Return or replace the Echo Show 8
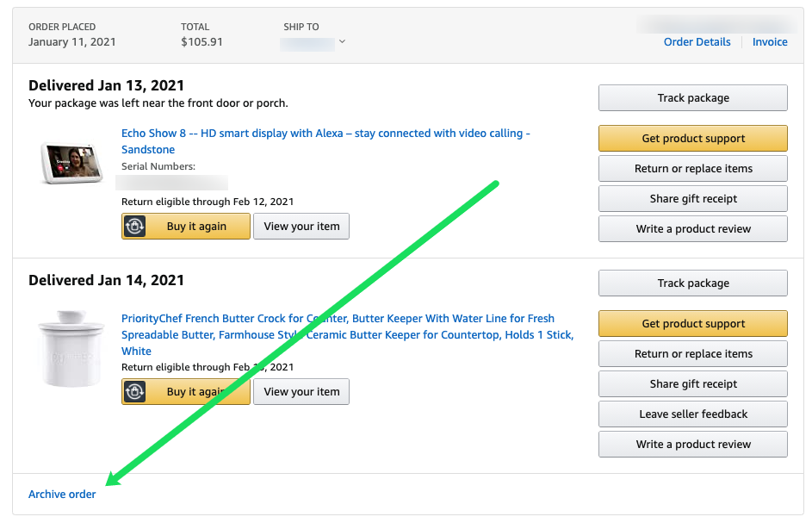 pyautogui.click(x=693, y=169)
